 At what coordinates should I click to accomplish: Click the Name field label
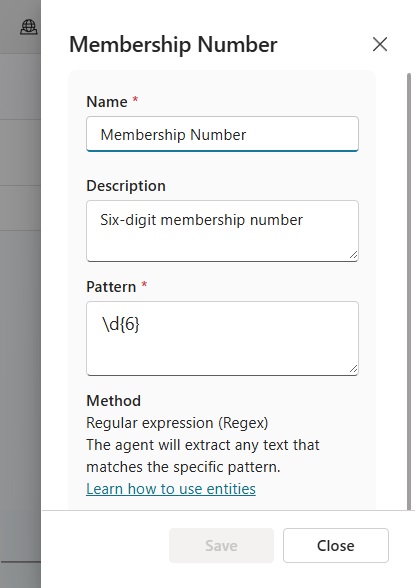pyautogui.click(x=107, y=102)
